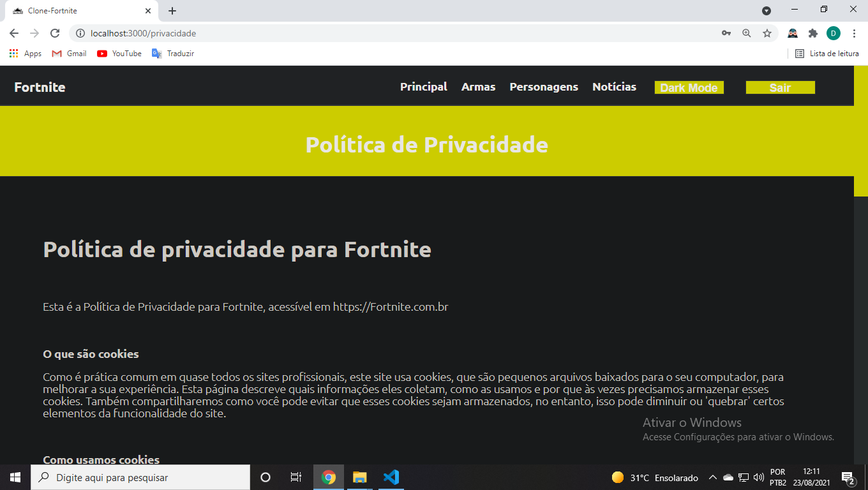Open network tray icon

(x=744, y=477)
